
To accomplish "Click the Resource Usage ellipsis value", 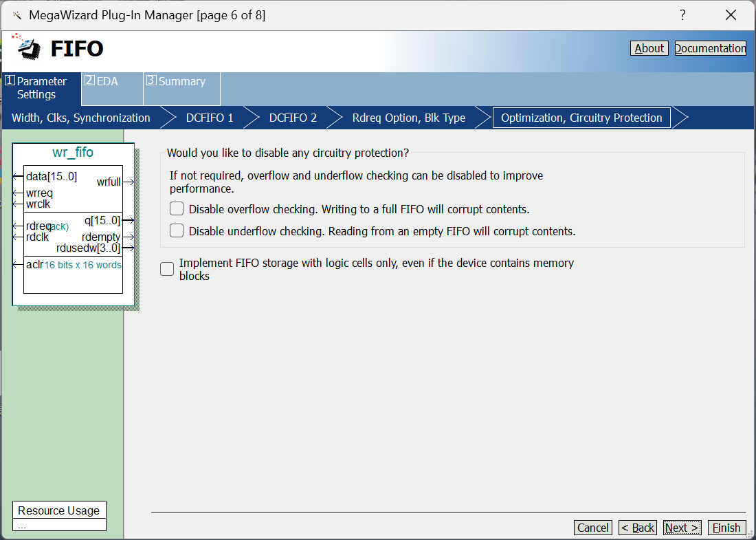I will 22,526.
